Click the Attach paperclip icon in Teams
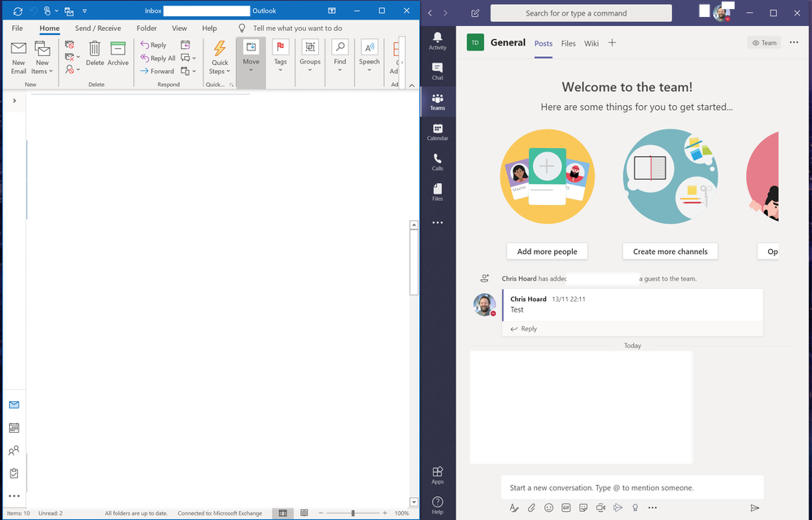This screenshot has width=812, height=520. (531, 508)
